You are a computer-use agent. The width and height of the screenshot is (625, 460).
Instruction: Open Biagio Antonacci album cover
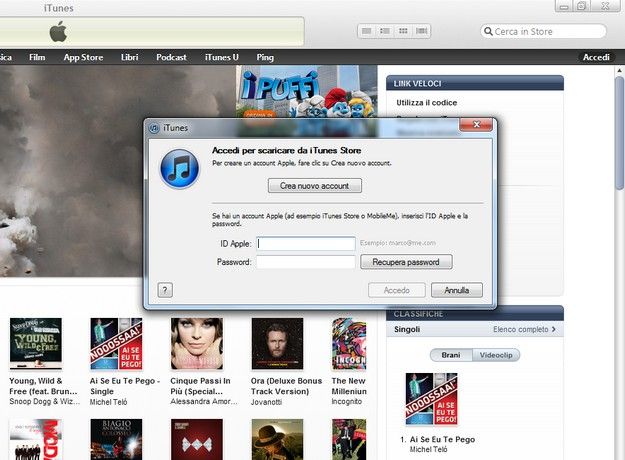click(x=116, y=439)
